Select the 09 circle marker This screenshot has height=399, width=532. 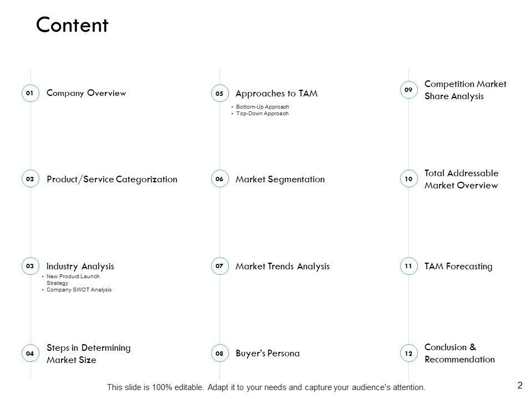point(408,90)
